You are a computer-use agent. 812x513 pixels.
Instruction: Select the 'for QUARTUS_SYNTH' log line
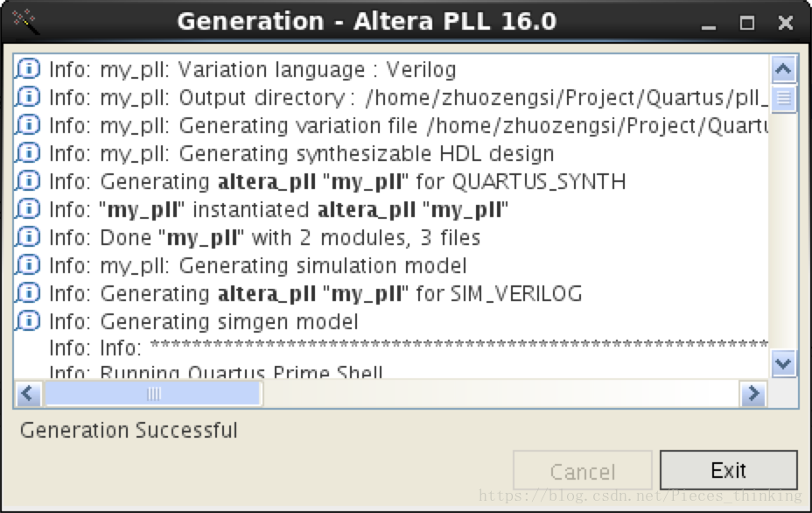[337, 181]
